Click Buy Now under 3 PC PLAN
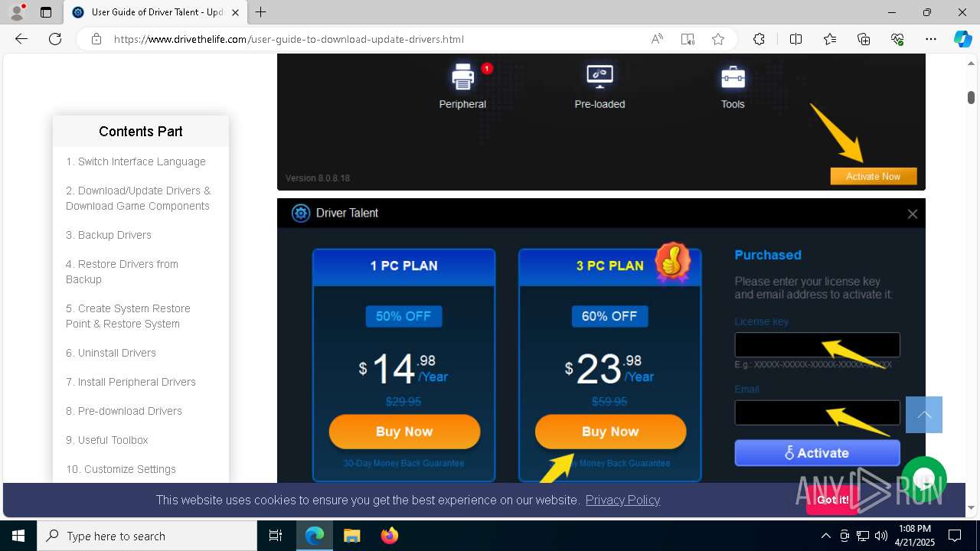Viewport: 980px width, 551px height. point(610,432)
